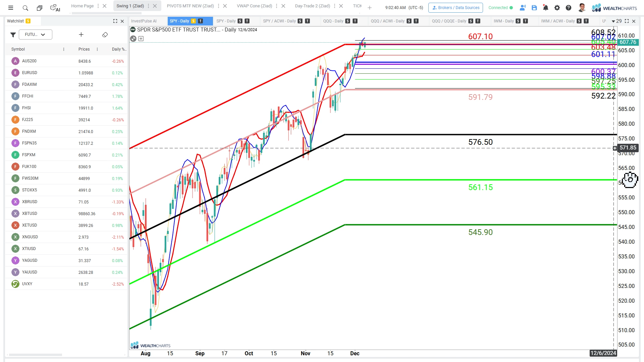Select the XBTUSD row in watchlist
Viewport: 644px width, 362px height.
pos(66,214)
